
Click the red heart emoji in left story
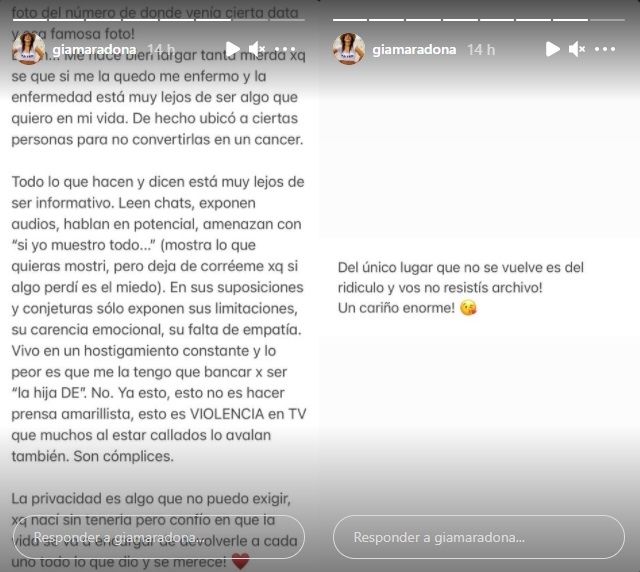click(240, 562)
